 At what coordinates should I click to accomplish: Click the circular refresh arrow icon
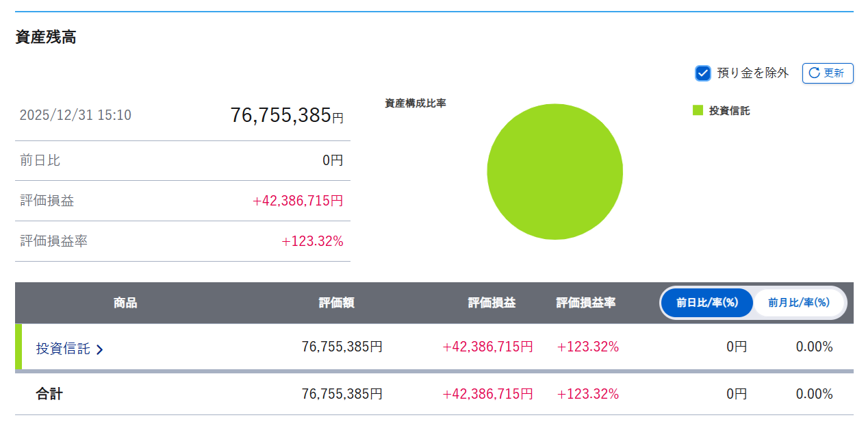pos(813,73)
